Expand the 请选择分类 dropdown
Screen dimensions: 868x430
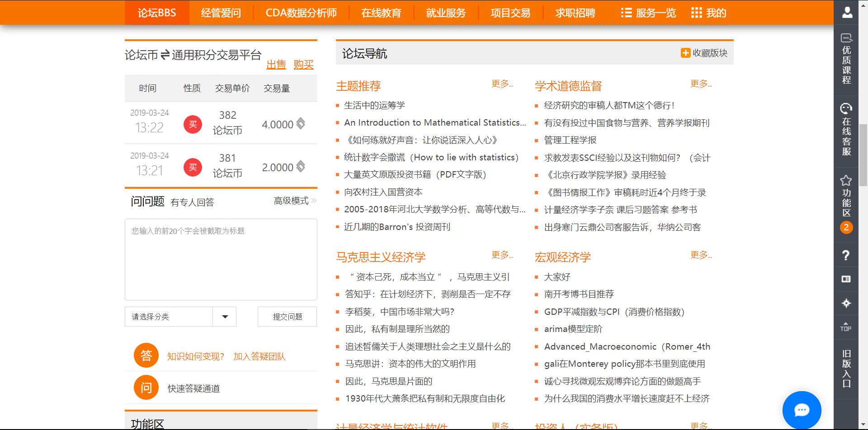(x=225, y=317)
